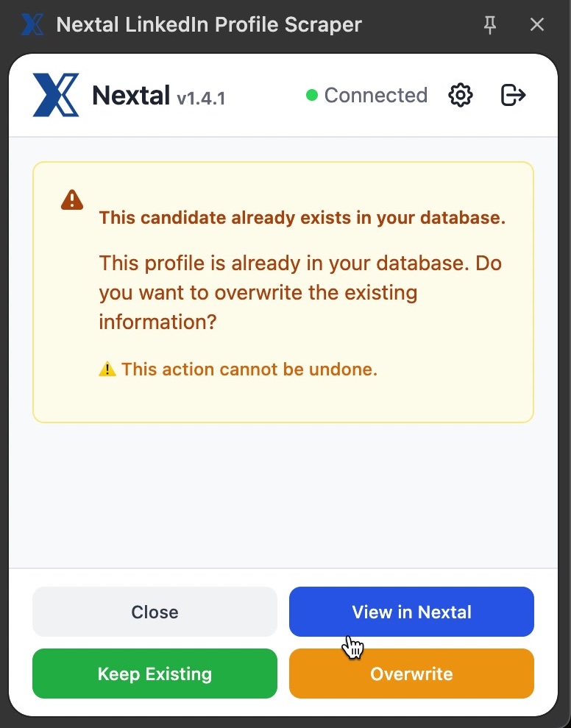Choose Keep Existing to retain the profile
The width and height of the screenshot is (571, 728).
pyautogui.click(x=155, y=674)
